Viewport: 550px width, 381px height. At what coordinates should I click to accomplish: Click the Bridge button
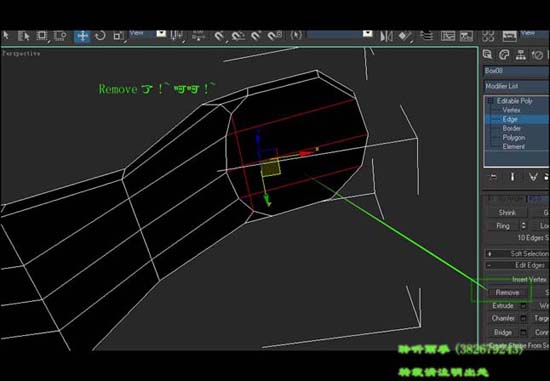(x=503, y=332)
